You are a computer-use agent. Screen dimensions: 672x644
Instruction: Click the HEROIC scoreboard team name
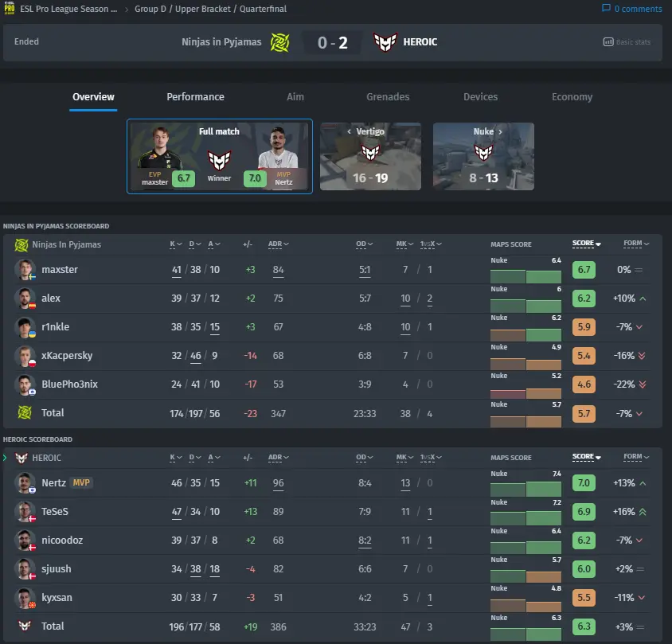coord(47,458)
